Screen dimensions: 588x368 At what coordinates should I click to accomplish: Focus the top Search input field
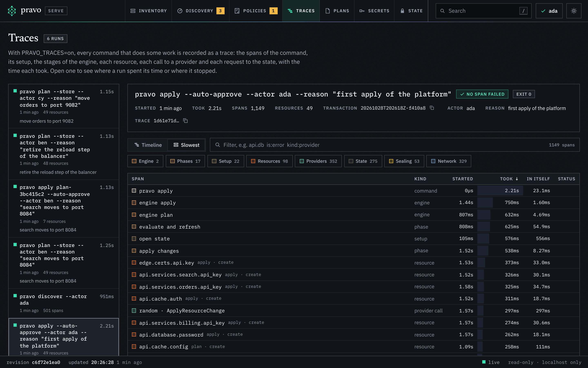coord(483,11)
